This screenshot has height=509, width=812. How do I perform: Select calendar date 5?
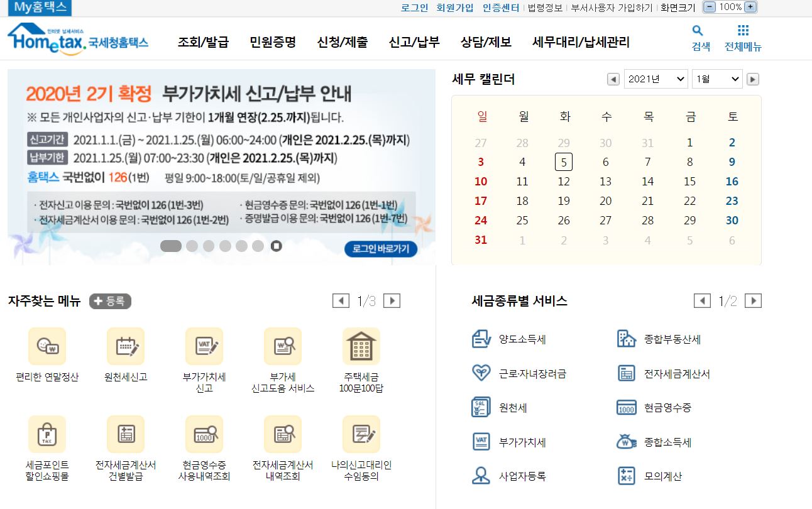[x=564, y=162]
